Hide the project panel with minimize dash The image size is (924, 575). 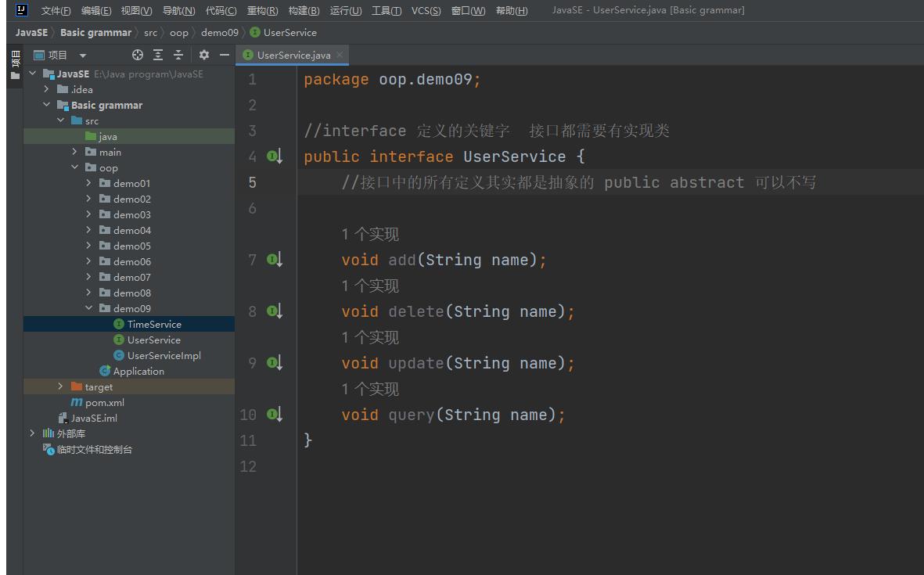(x=225, y=55)
